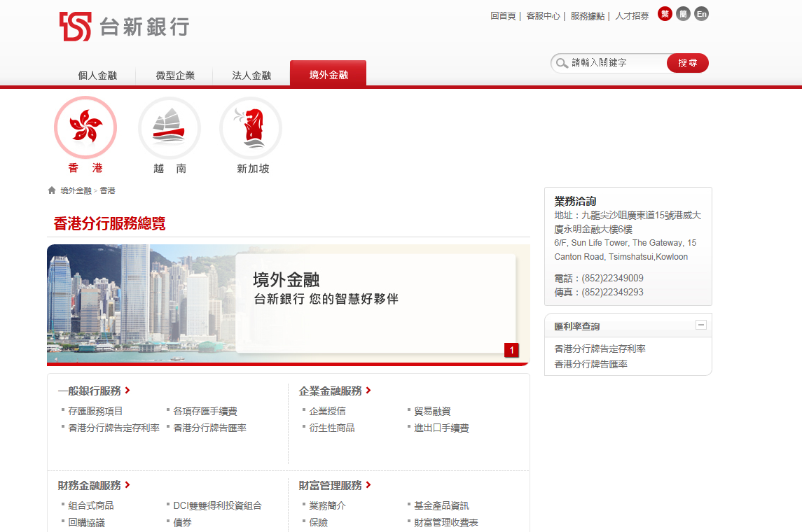Select the Hong Kong bauhinia flower icon

click(85, 127)
